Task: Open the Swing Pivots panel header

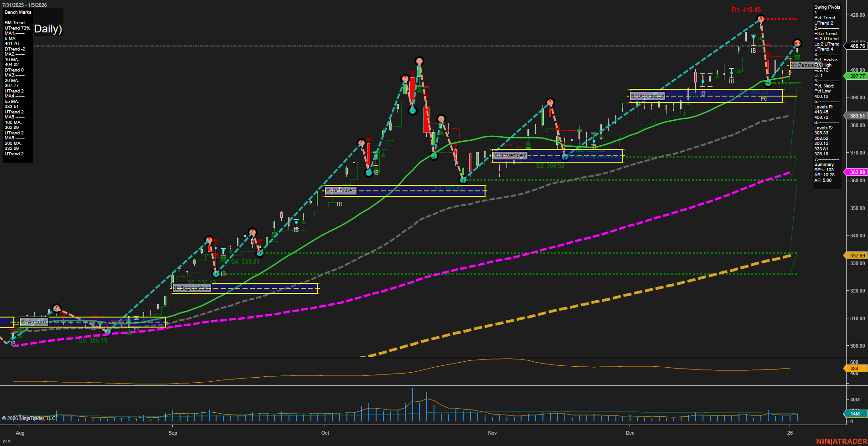Action: coord(827,7)
